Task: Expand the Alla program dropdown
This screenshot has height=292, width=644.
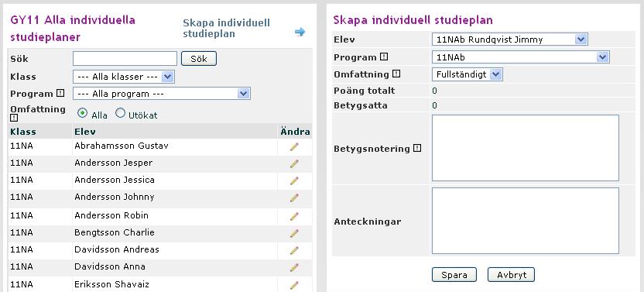Action: [x=162, y=94]
